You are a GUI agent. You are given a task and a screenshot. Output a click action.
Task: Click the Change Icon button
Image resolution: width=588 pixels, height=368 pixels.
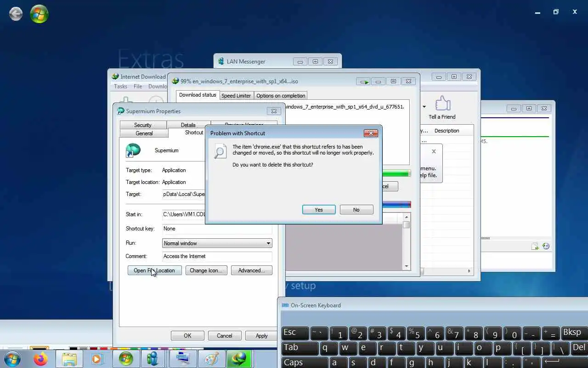tap(206, 270)
